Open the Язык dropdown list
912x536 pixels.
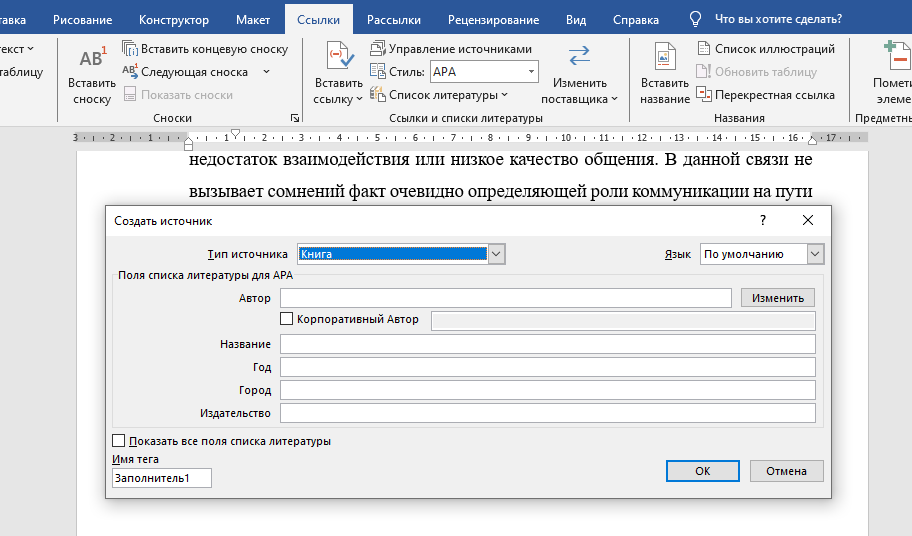coord(815,254)
